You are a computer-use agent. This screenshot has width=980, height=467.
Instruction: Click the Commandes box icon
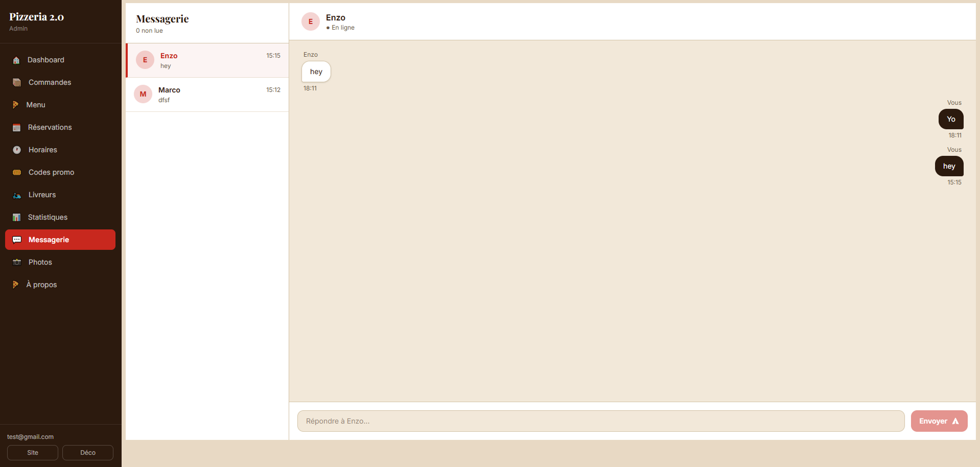[17, 83]
